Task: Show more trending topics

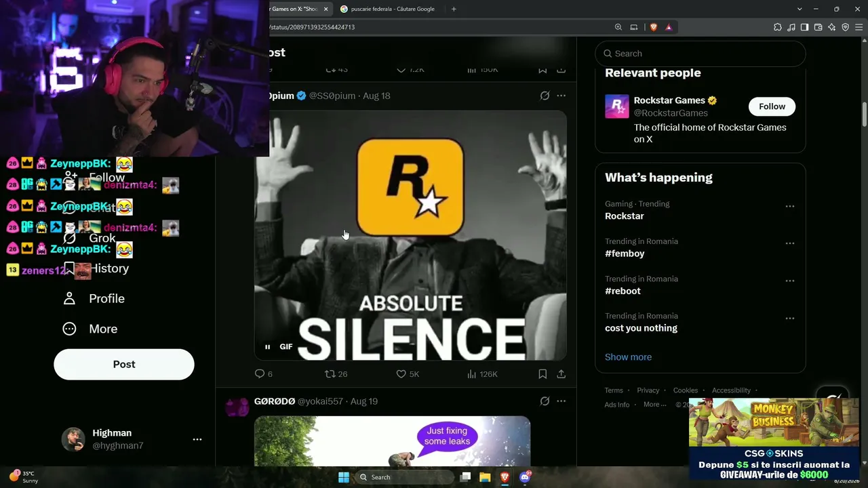Action: [x=628, y=357]
